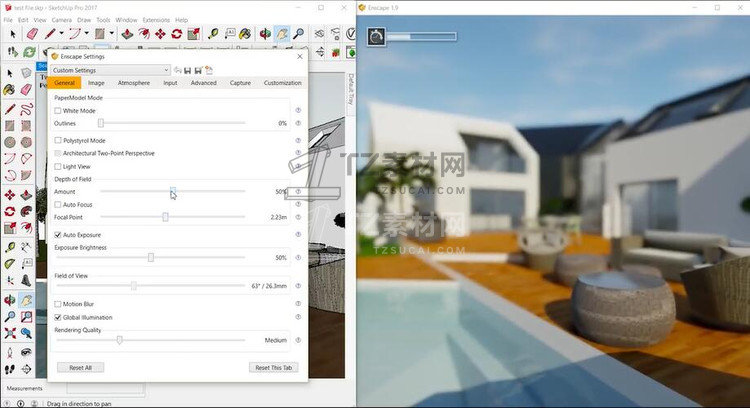This screenshot has height=408, width=750.
Task: Select the Walk footprints tool in left toolbox
Action: 10,369
